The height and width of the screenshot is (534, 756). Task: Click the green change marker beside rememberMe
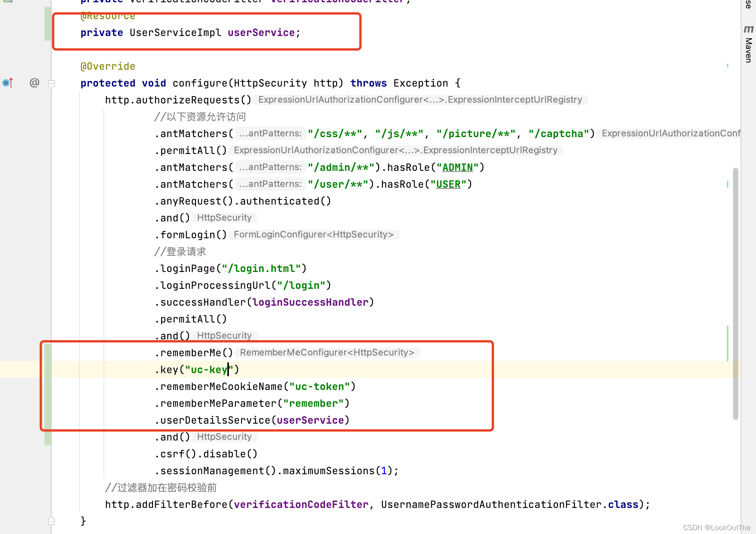pos(48,395)
